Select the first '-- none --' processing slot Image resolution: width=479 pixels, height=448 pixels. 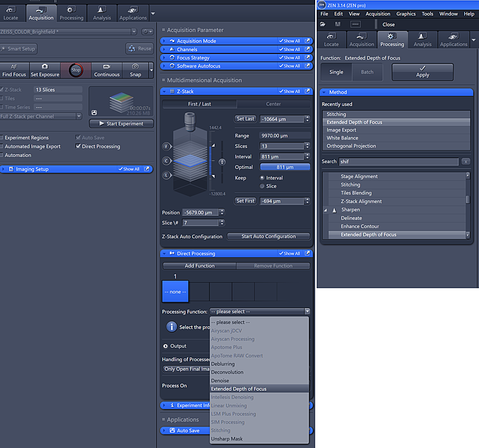pyautogui.click(x=175, y=292)
